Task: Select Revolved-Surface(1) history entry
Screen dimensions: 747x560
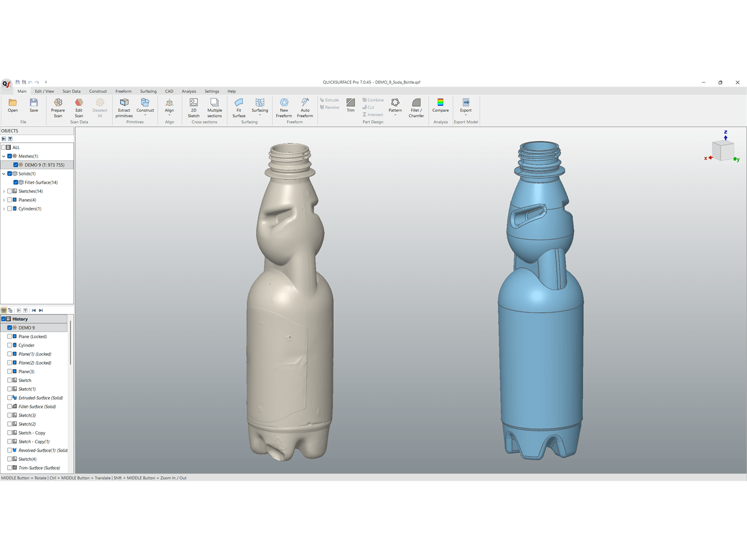Action: pyautogui.click(x=43, y=451)
